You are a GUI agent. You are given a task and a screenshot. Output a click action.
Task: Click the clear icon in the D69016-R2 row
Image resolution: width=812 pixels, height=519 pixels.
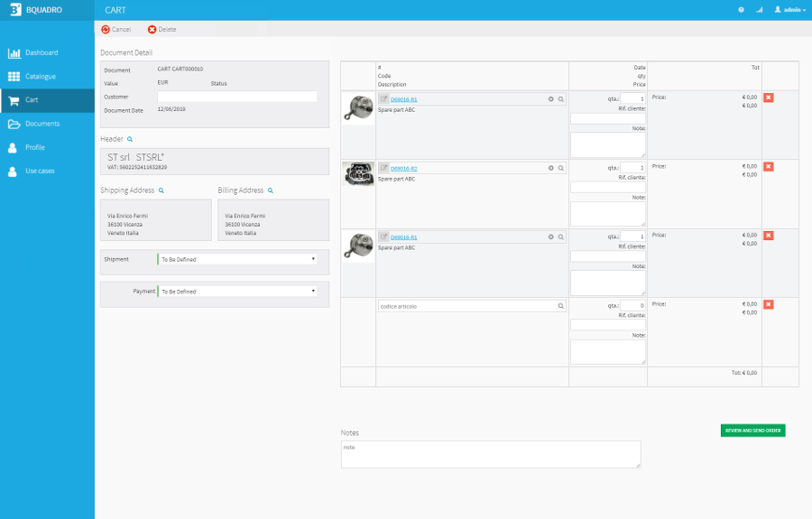point(551,168)
